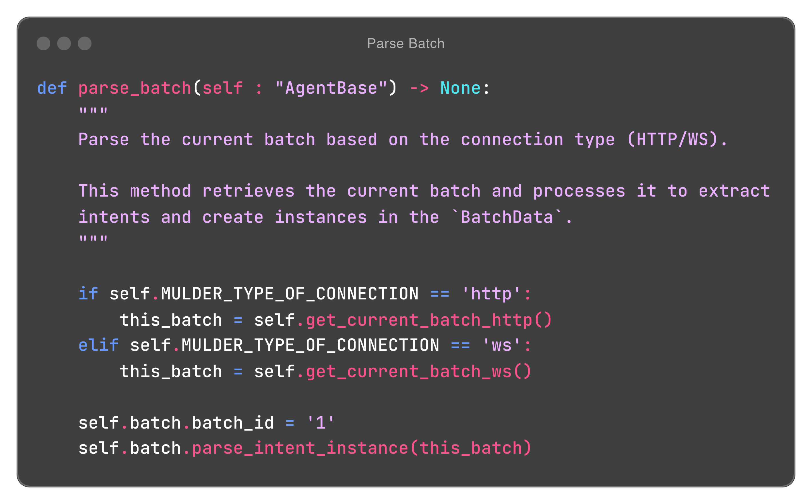Click the (HTTP/WS) text in the docstring

pyautogui.click(x=672, y=139)
